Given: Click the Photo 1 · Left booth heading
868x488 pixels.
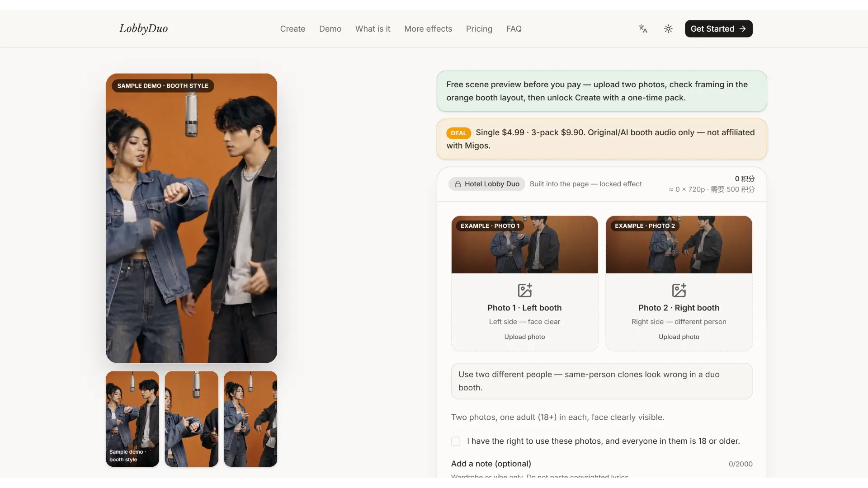Looking at the screenshot, I should click(524, 308).
